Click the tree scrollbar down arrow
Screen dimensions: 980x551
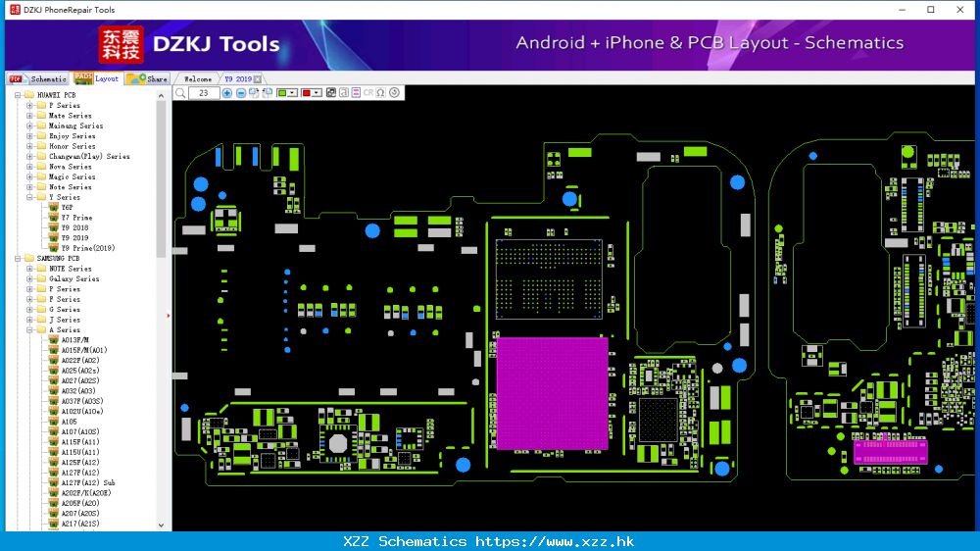[x=162, y=526]
